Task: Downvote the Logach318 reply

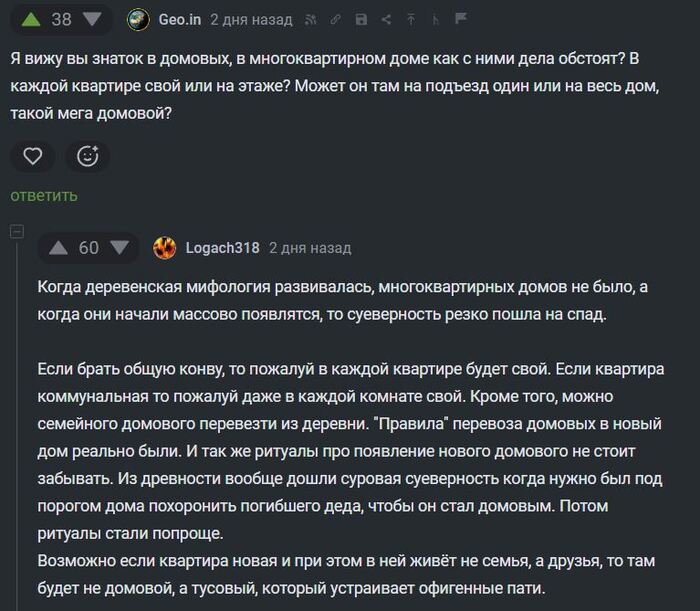Action: coord(120,247)
